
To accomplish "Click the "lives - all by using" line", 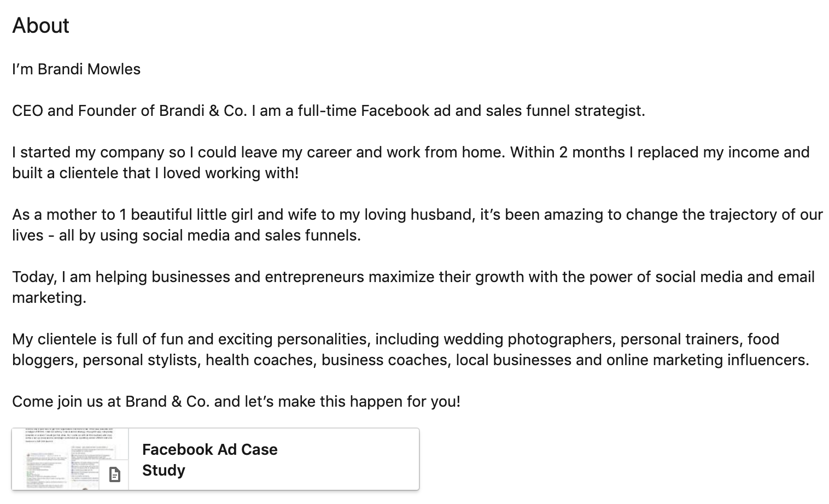I will tap(186, 235).
